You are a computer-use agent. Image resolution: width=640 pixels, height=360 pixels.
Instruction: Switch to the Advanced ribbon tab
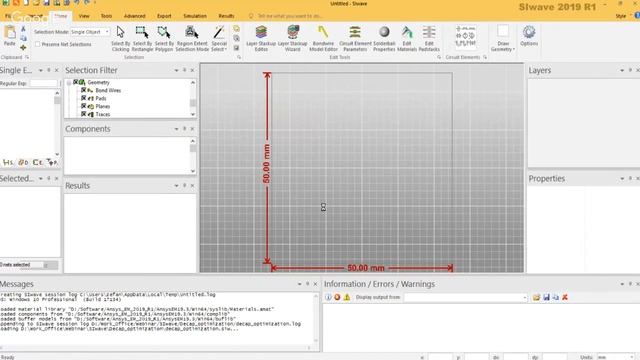pos(134,16)
